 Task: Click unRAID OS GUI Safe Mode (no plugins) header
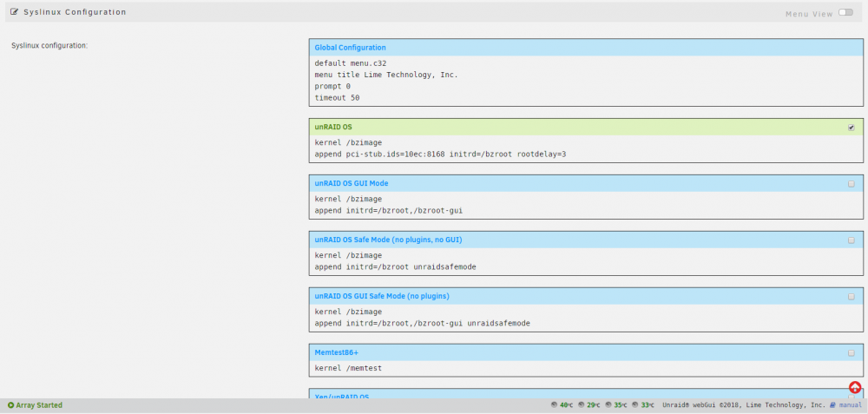(586, 297)
